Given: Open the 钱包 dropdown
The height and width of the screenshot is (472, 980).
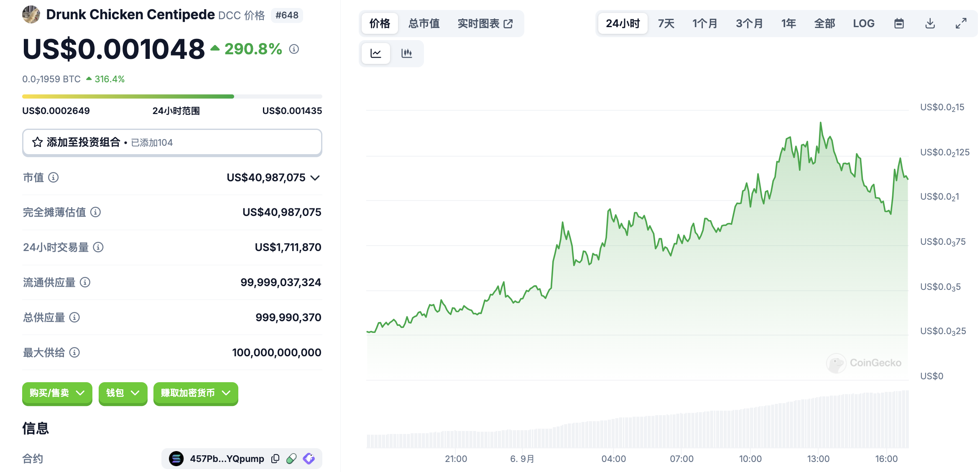Looking at the screenshot, I should pyautogui.click(x=122, y=393).
